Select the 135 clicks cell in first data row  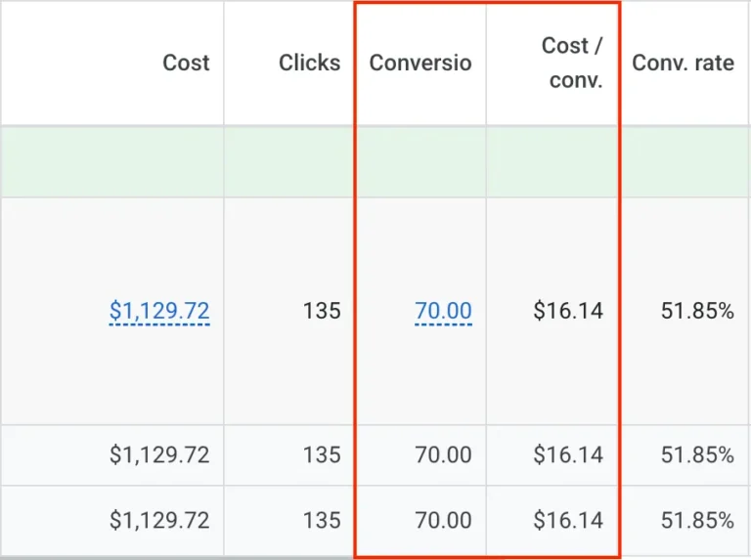[x=322, y=311]
